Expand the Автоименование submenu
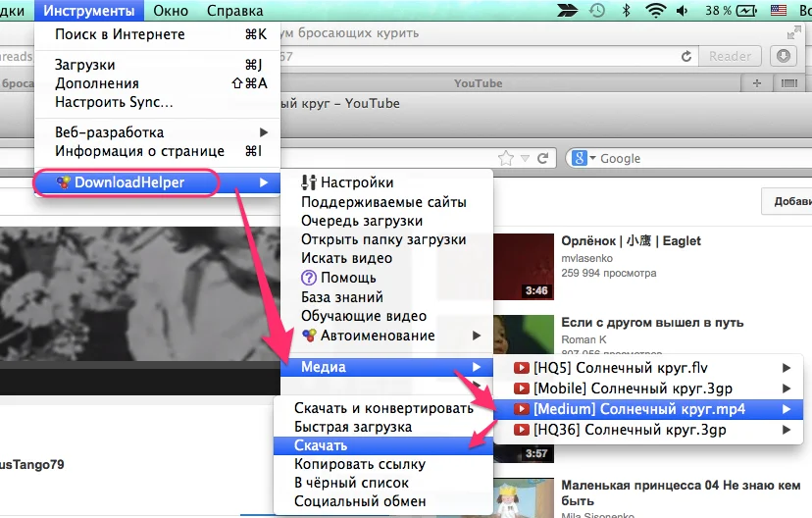 [x=386, y=336]
